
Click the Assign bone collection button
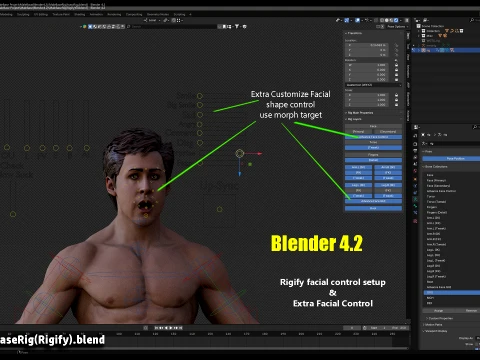(439, 310)
